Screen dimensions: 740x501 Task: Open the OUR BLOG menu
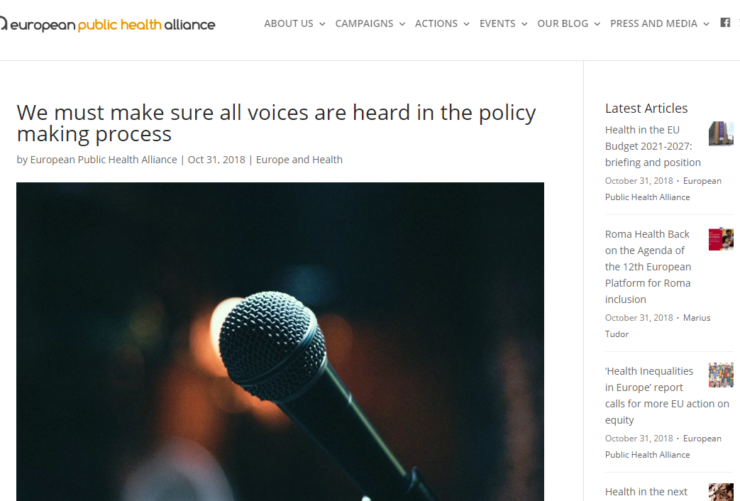point(563,24)
